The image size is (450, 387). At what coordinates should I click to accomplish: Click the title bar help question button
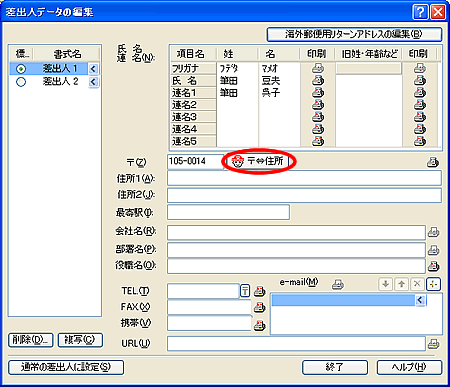tap(421, 12)
